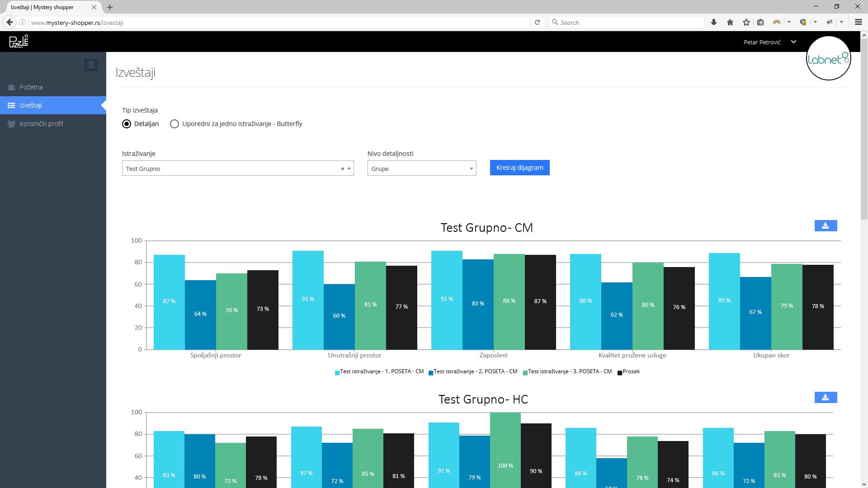
Task: Click the Test Grupno- HC chart title
Action: tap(483, 399)
